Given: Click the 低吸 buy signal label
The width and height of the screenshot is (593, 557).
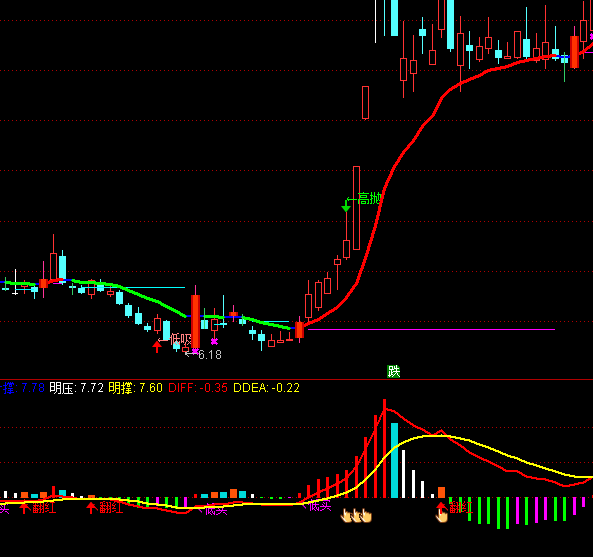Looking at the screenshot, I should coord(181,340).
